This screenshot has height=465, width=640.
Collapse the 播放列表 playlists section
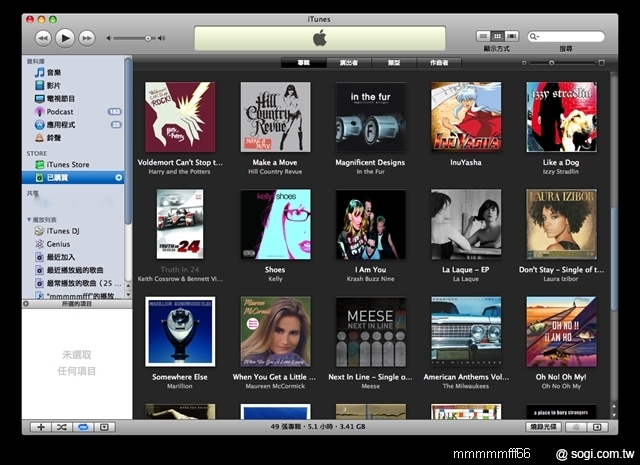click(x=29, y=218)
